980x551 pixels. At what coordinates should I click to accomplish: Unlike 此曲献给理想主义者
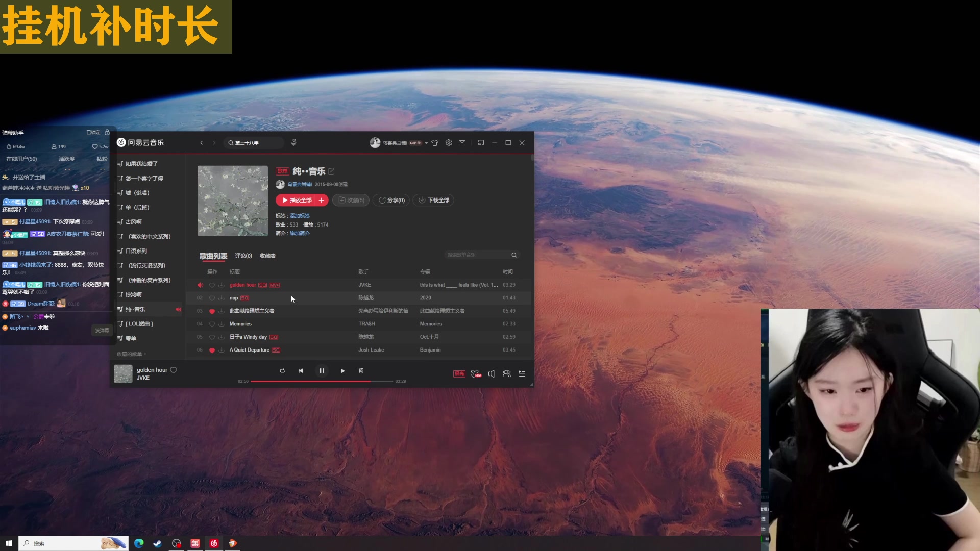(x=212, y=311)
